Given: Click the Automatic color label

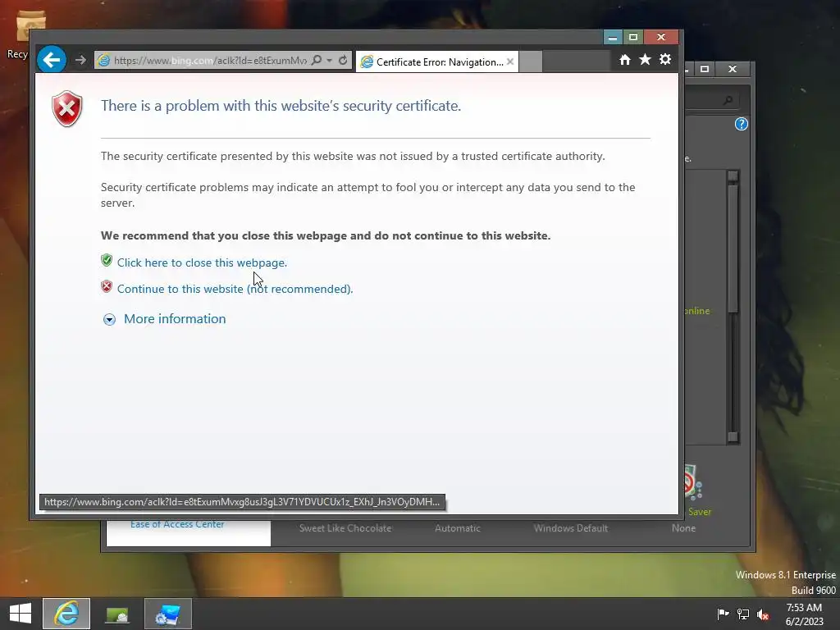Looking at the screenshot, I should pyautogui.click(x=458, y=528).
